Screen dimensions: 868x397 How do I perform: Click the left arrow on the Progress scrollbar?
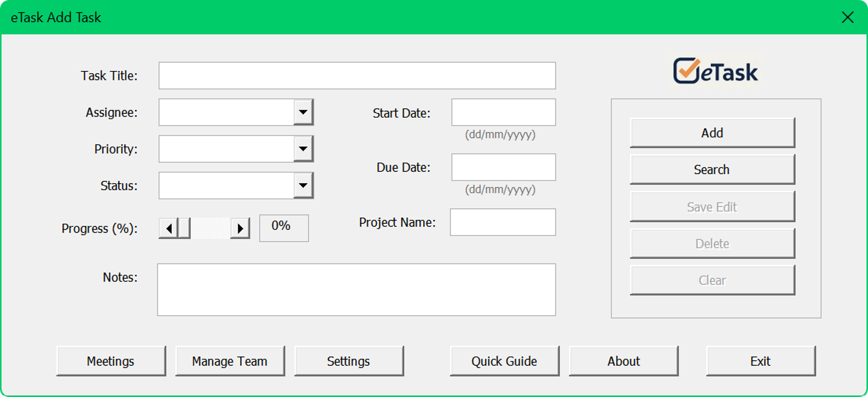(x=168, y=228)
